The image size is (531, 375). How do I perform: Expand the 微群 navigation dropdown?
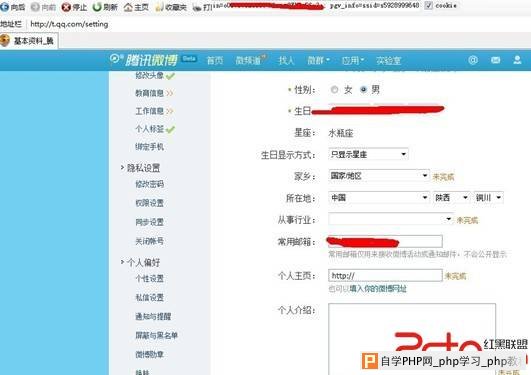click(318, 61)
